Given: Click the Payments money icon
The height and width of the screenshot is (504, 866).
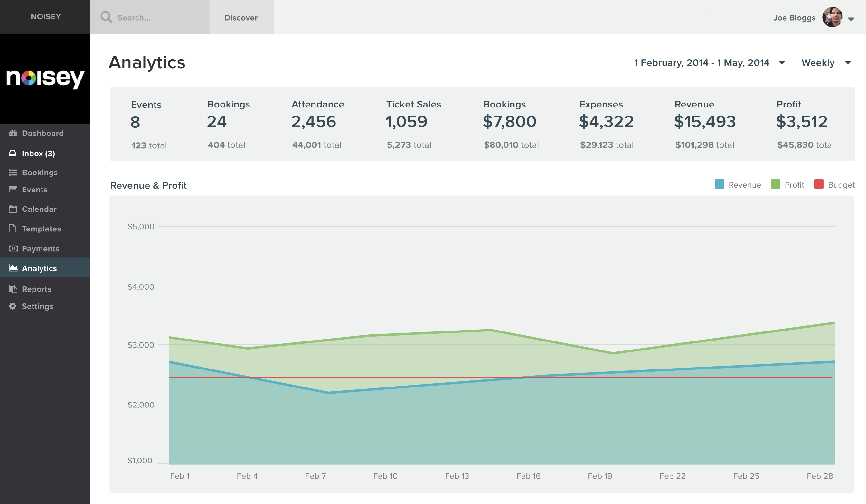Looking at the screenshot, I should (x=13, y=248).
